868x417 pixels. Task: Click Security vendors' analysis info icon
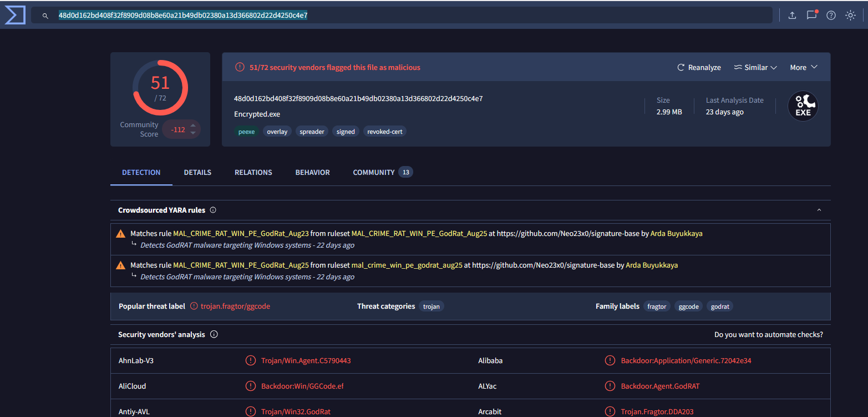pos(214,335)
